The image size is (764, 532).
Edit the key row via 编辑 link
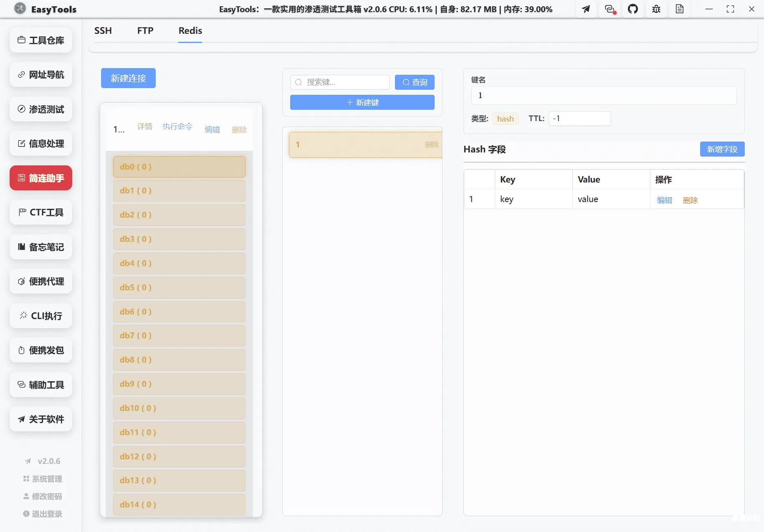tap(664, 200)
